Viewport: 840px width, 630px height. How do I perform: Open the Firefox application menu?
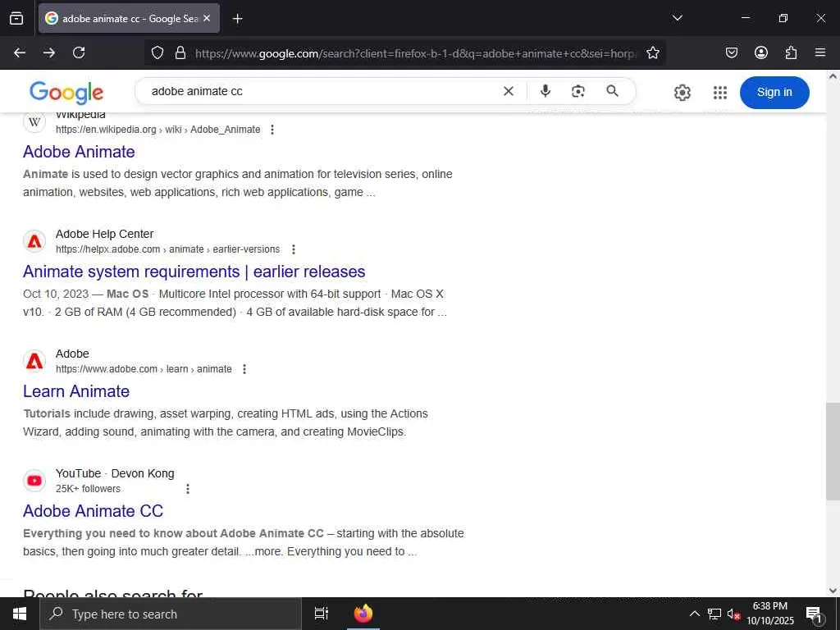[820, 52]
